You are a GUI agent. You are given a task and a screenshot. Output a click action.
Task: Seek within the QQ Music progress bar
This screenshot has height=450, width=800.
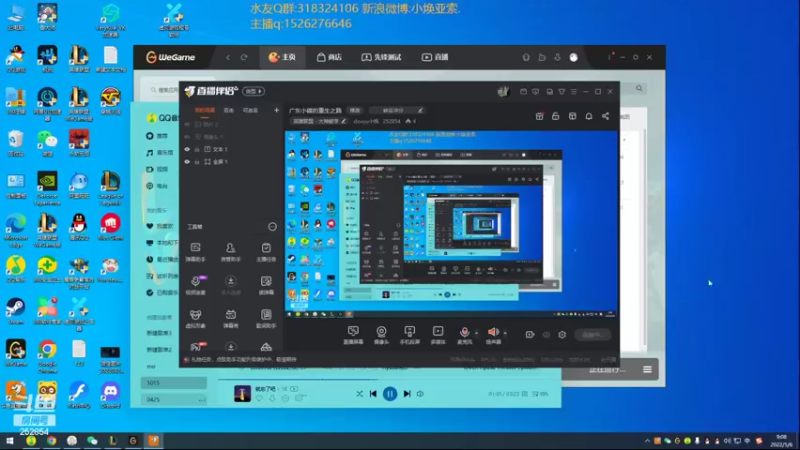tap(389, 380)
